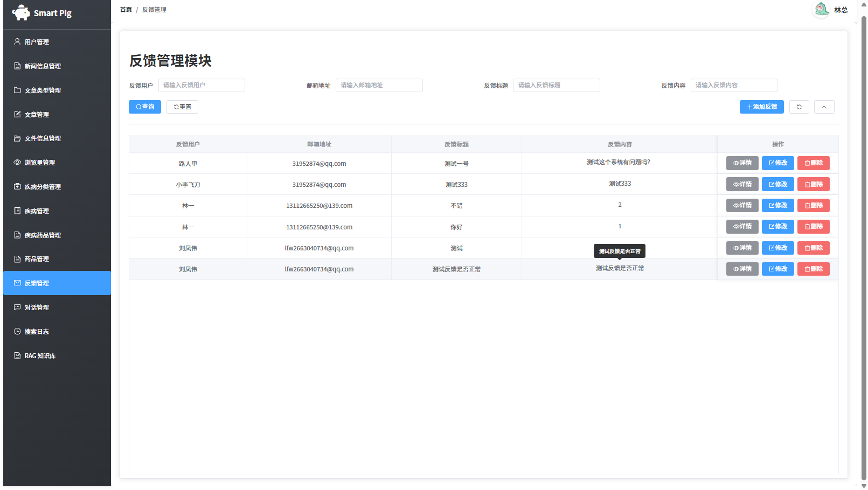Open RAG 知识库 in the sidebar
Viewport: 868px width, 490px height.
[57, 355]
